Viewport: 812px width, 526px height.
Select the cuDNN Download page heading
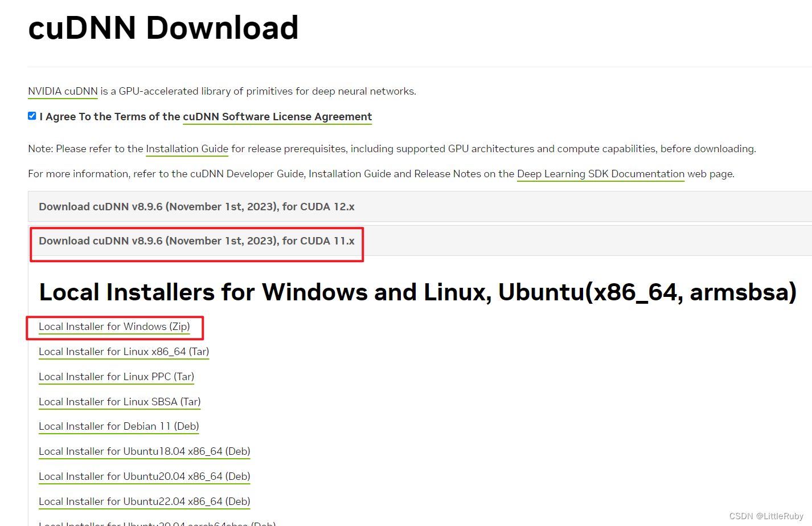(x=163, y=28)
